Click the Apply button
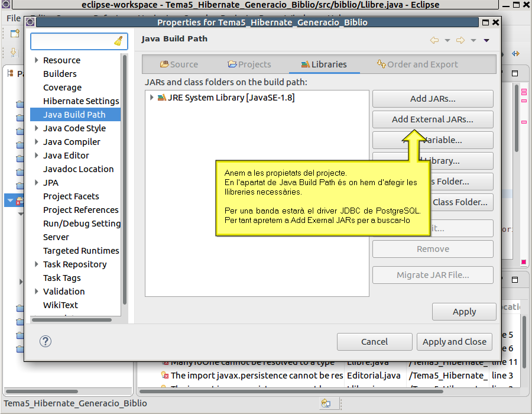This screenshot has width=532, height=414. 464,312
